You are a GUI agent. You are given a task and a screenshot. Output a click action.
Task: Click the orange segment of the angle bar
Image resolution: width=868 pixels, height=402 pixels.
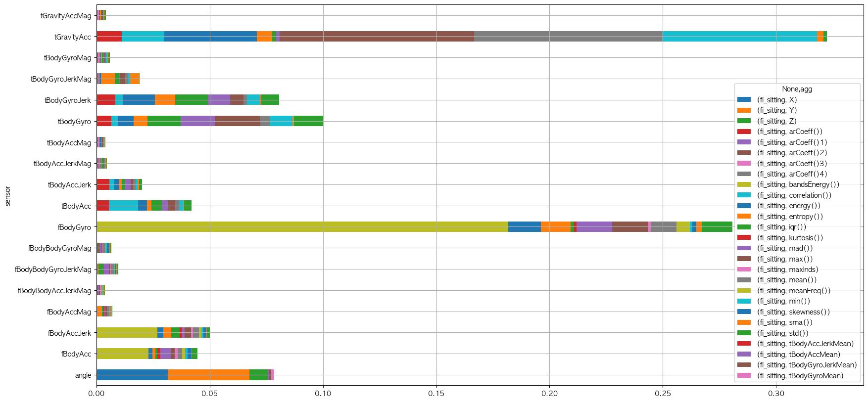coord(208,375)
